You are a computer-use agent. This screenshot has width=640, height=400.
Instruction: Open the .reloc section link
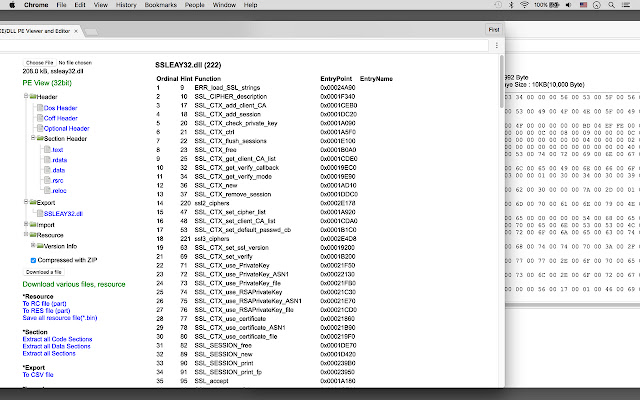click(x=59, y=191)
